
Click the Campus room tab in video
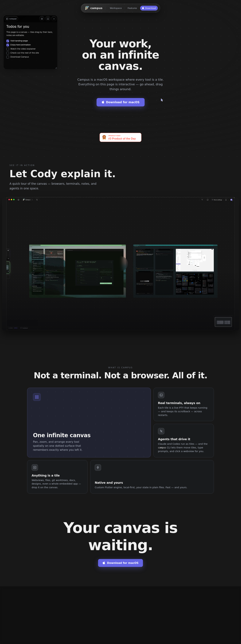click(28, 200)
